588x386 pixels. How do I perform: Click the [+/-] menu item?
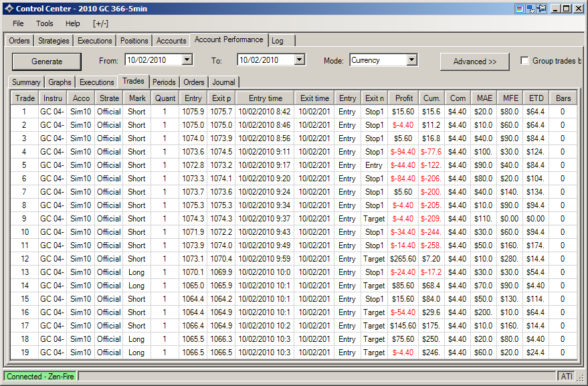click(100, 23)
